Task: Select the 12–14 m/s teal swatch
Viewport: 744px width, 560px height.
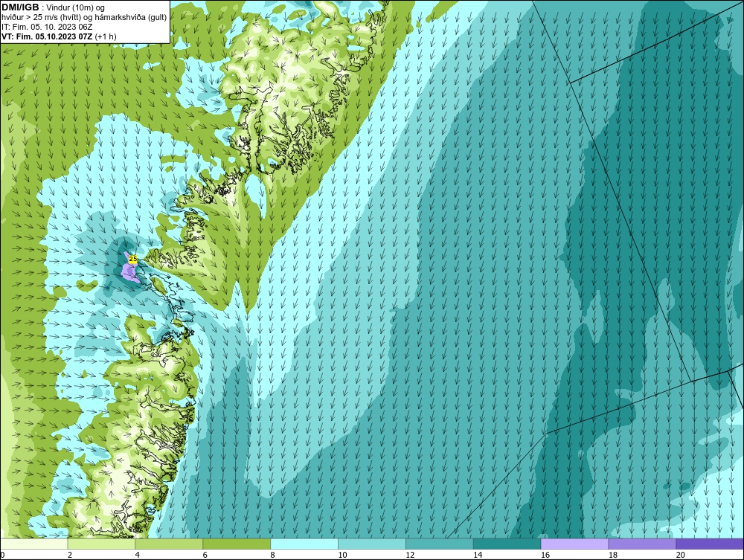Action: point(440,544)
